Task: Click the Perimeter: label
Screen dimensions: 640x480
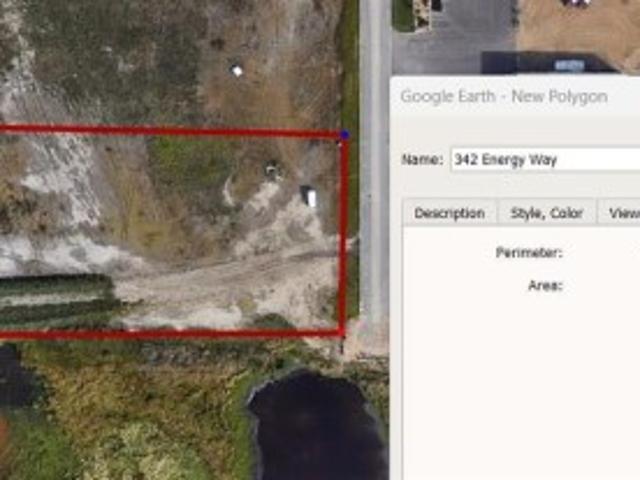Action: coord(529,253)
